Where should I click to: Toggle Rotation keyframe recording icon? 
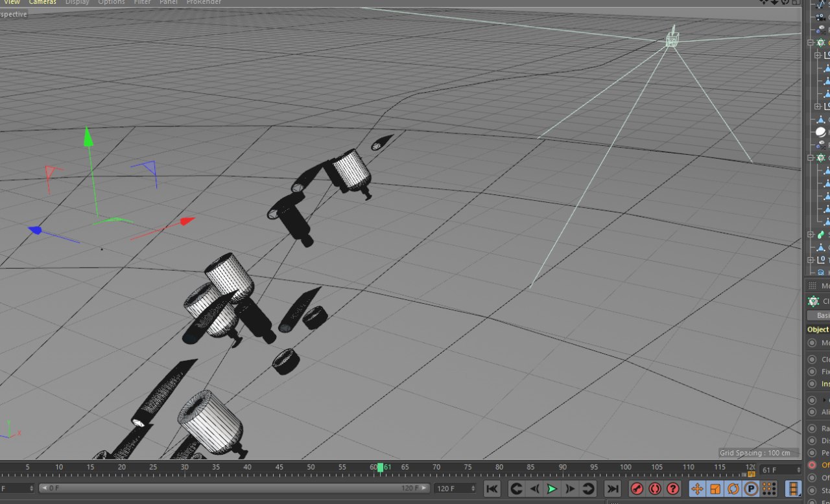coord(733,488)
